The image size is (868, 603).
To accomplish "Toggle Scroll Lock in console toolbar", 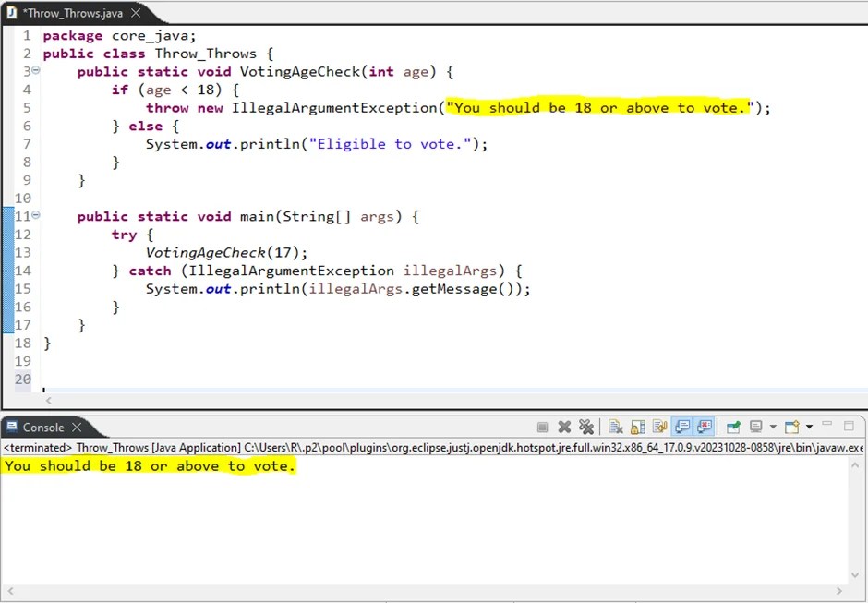I will (638, 427).
